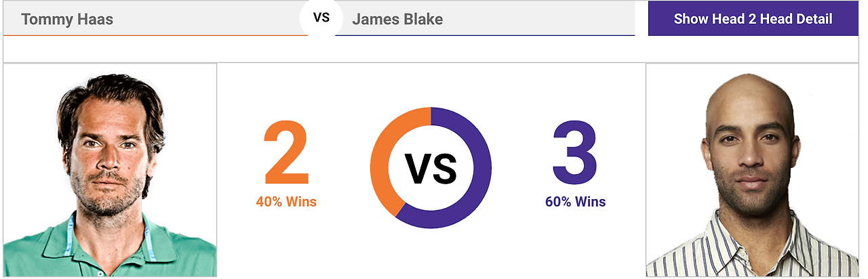Select the 60% Wins label

[575, 202]
